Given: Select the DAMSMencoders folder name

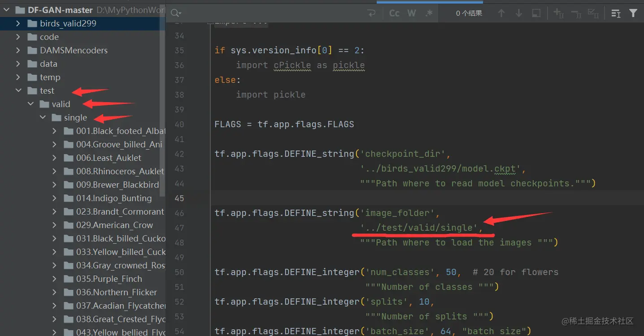Looking at the screenshot, I should point(74,50).
